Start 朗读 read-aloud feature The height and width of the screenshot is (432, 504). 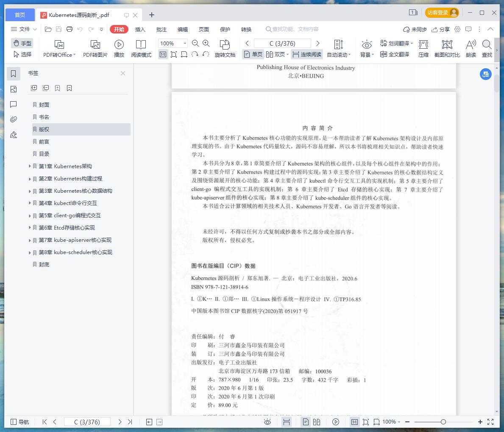pyautogui.click(x=471, y=49)
